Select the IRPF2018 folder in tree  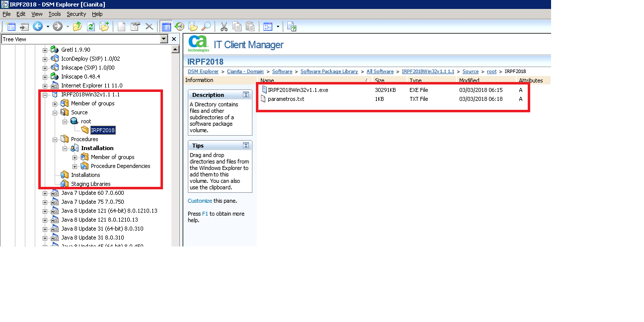103,130
